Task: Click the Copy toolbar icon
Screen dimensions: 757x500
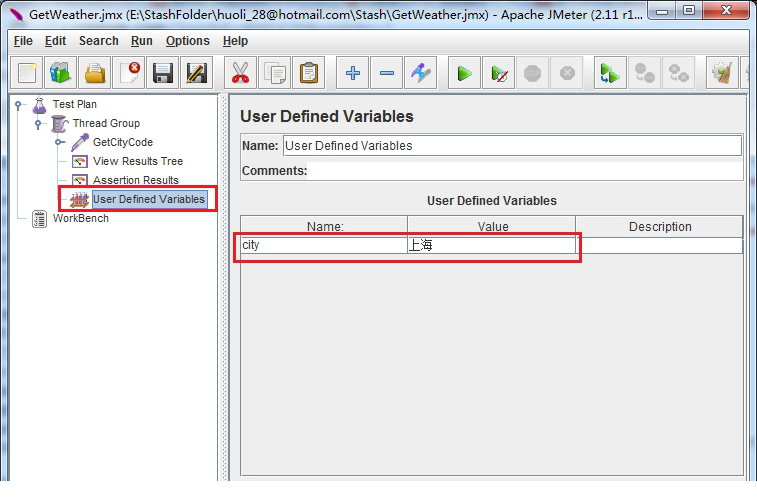Action: coord(275,73)
